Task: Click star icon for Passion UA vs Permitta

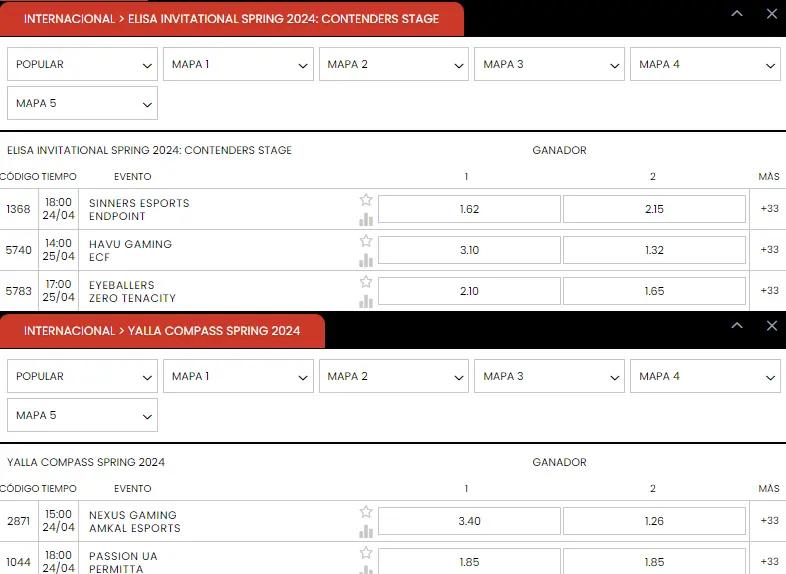Action: coord(366,553)
